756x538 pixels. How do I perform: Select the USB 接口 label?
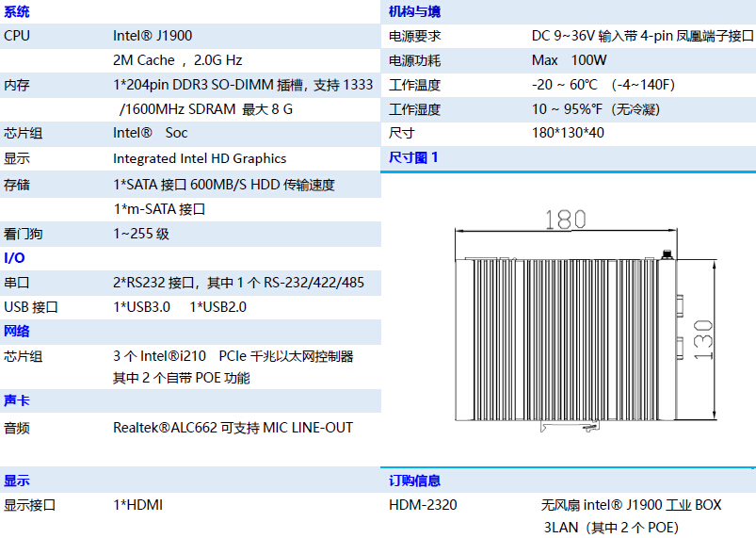31,307
